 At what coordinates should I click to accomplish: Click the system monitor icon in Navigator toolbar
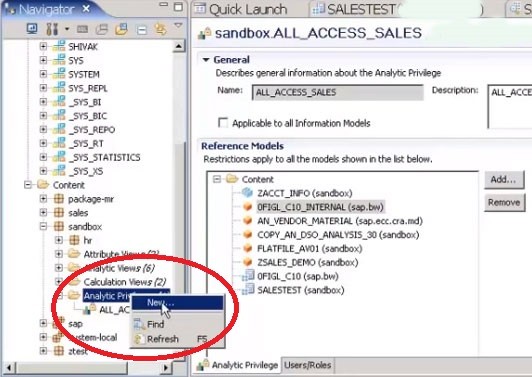coord(32,29)
